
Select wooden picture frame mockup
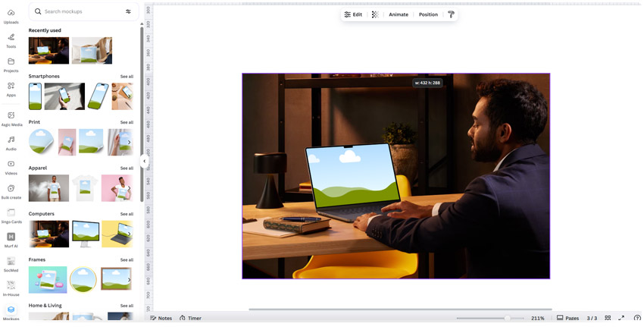coord(116,280)
